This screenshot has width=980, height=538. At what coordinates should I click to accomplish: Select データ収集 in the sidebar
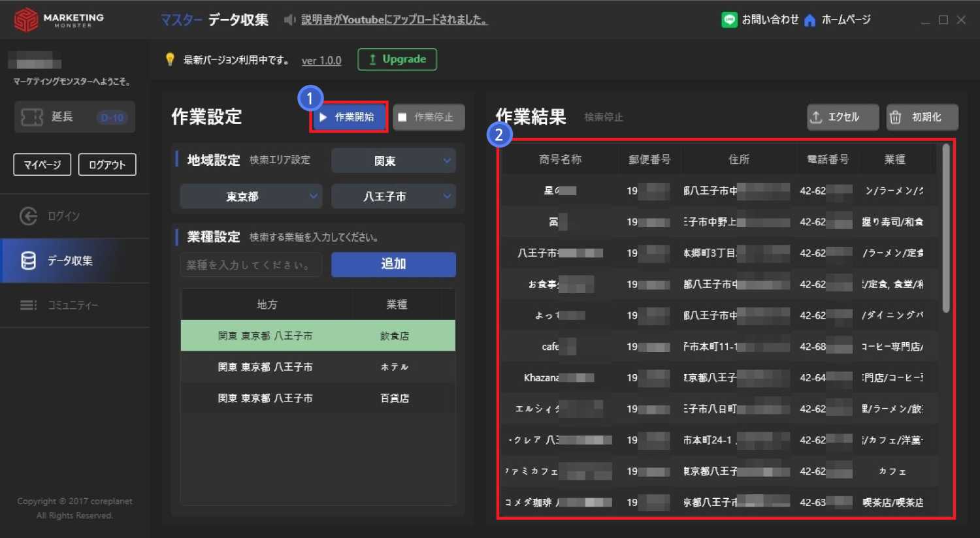(x=74, y=261)
